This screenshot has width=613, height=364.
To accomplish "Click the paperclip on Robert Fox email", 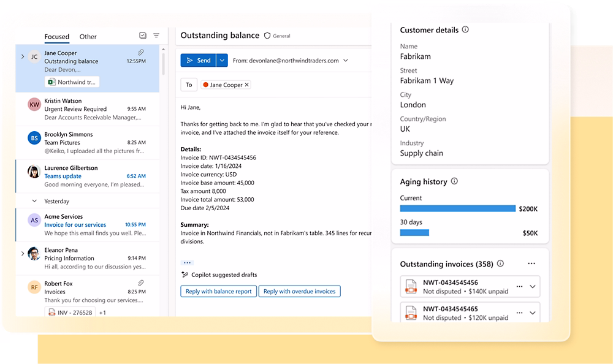I will pos(141,282).
